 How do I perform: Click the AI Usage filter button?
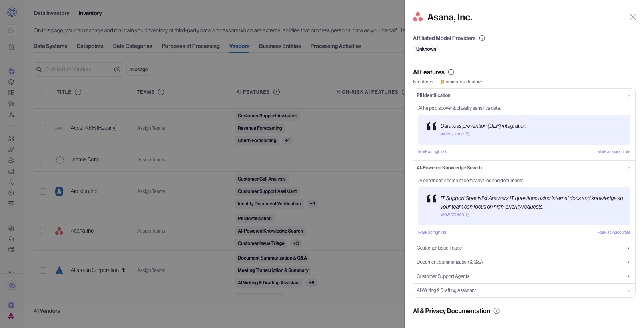(x=138, y=70)
